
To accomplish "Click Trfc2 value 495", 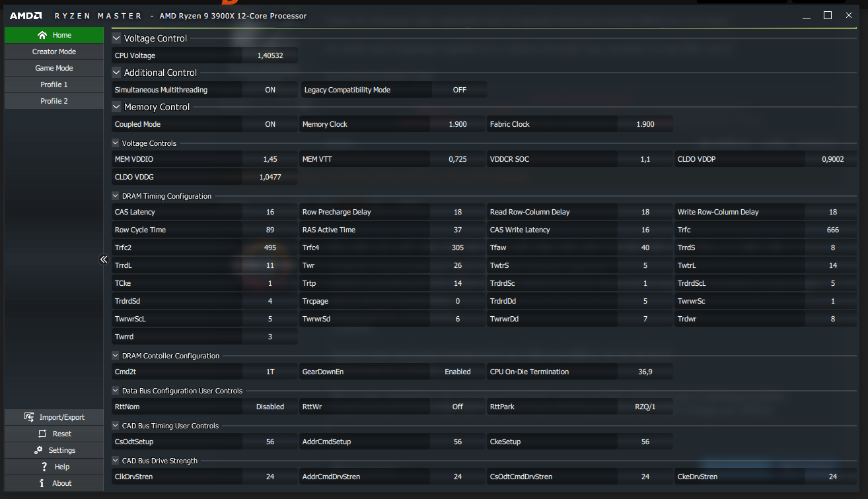I will pos(270,248).
